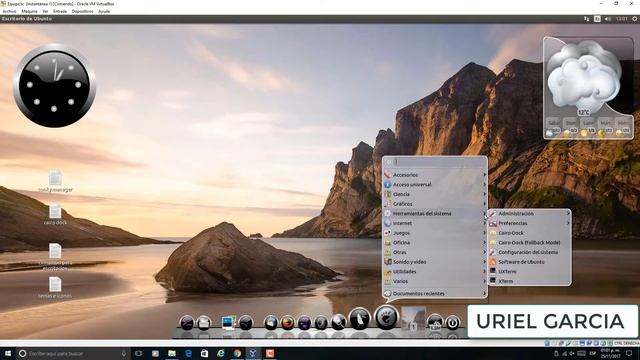
Task: Expand the Varios submenu arrow
Action: [484, 281]
